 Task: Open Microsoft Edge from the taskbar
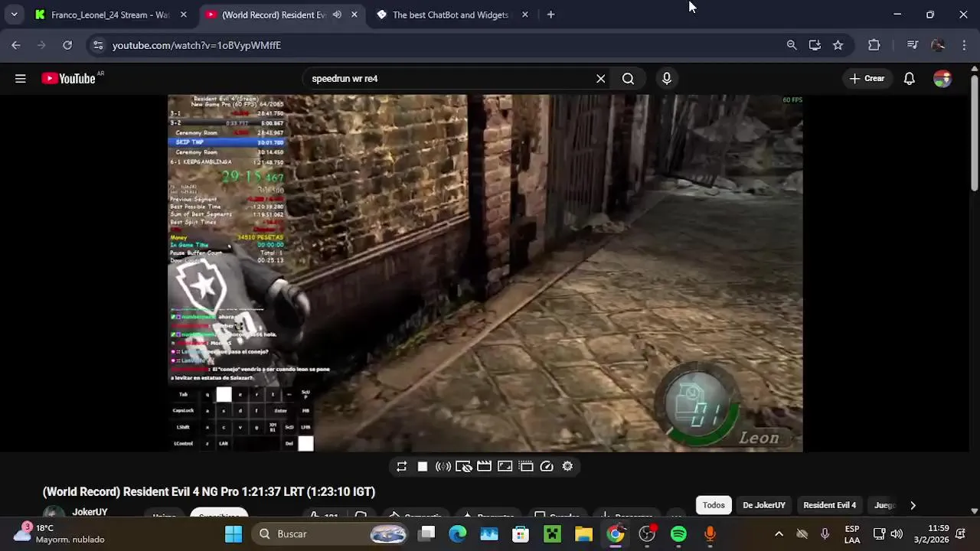[x=458, y=533]
